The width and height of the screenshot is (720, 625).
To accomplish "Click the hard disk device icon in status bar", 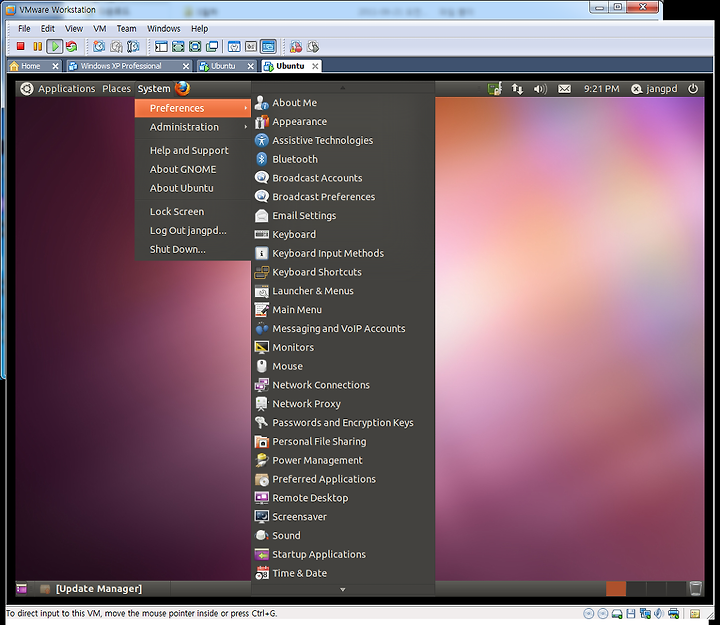I will click(617, 614).
